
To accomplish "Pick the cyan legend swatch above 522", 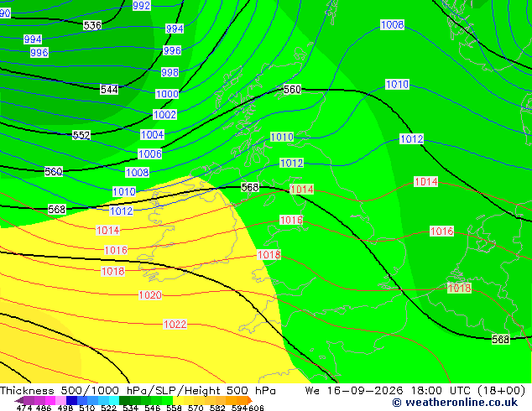I will 113,400.
